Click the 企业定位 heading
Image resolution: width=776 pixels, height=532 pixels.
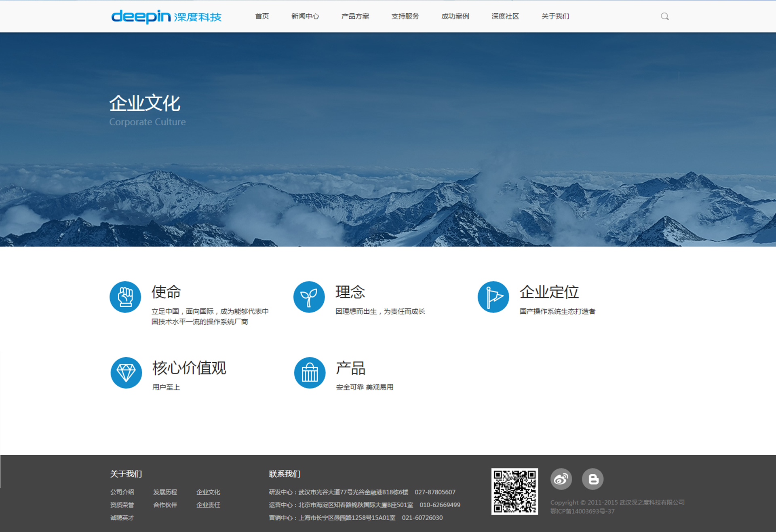[x=549, y=292]
